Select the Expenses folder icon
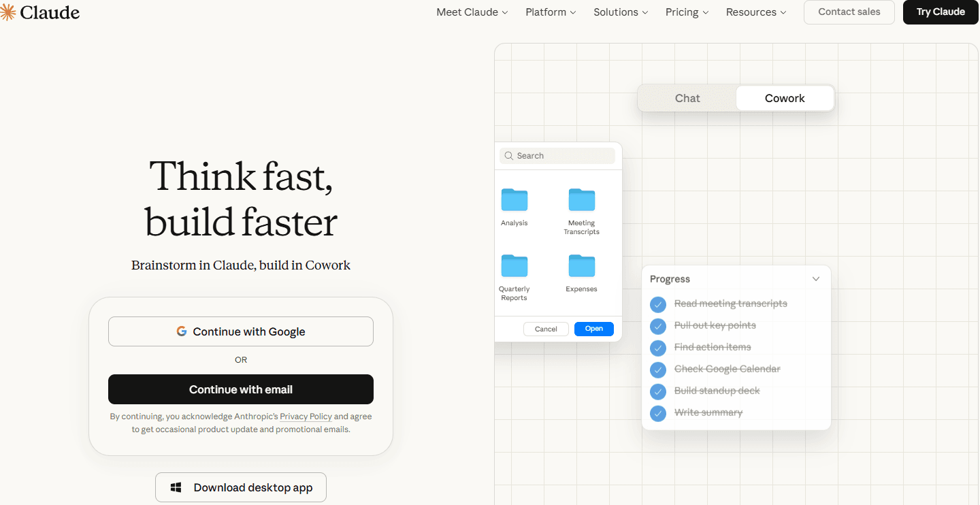The width and height of the screenshot is (980, 505). click(581, 266)
